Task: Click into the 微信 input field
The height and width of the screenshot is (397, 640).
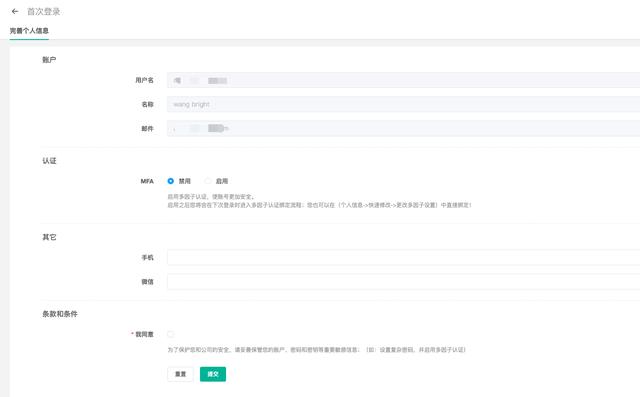Action: point(403,282)
